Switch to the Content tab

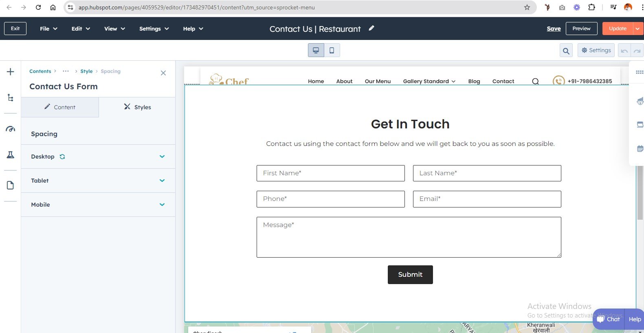[60, 107]
